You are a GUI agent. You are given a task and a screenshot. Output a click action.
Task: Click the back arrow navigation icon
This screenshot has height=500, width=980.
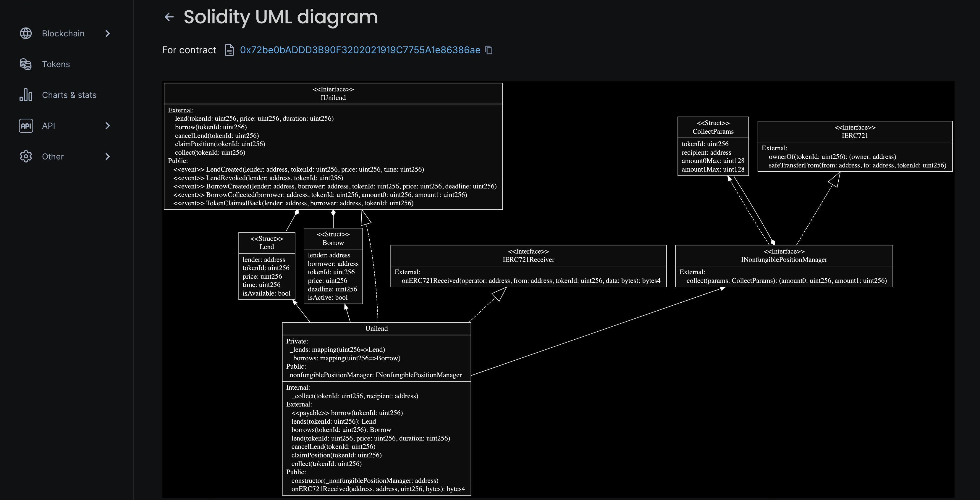point(168,17)
